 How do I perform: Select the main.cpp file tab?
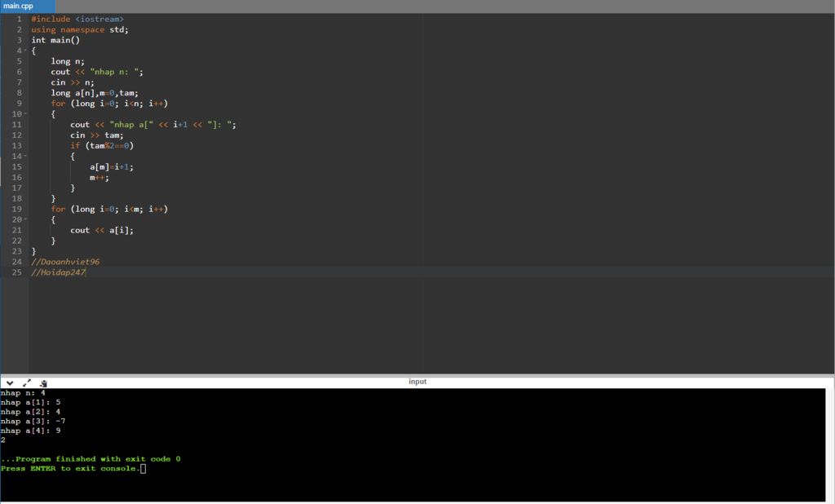pyautogui.click(x=28, y=7)
